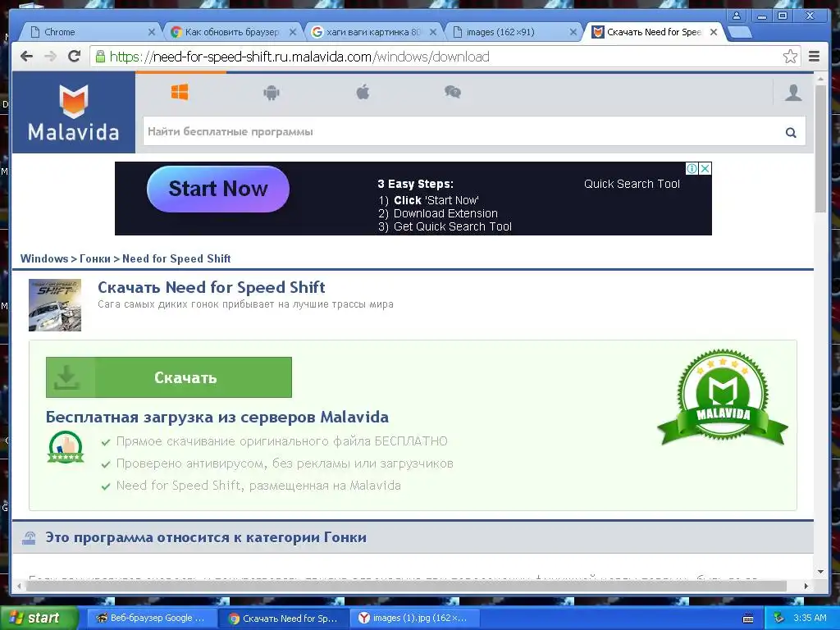This screenshot has height=630, width=840.
Task: Close the 'images (162×91)' tab
Action: [573, 32]
